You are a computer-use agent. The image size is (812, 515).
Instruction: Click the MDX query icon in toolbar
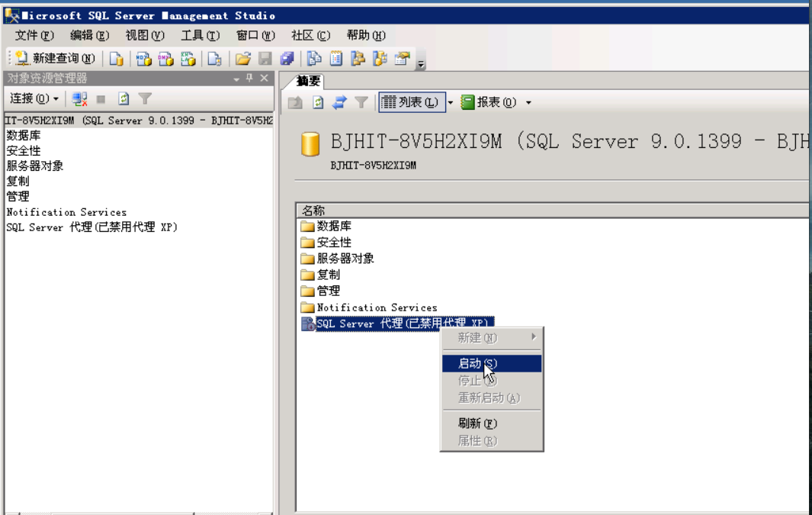[143, 59]
